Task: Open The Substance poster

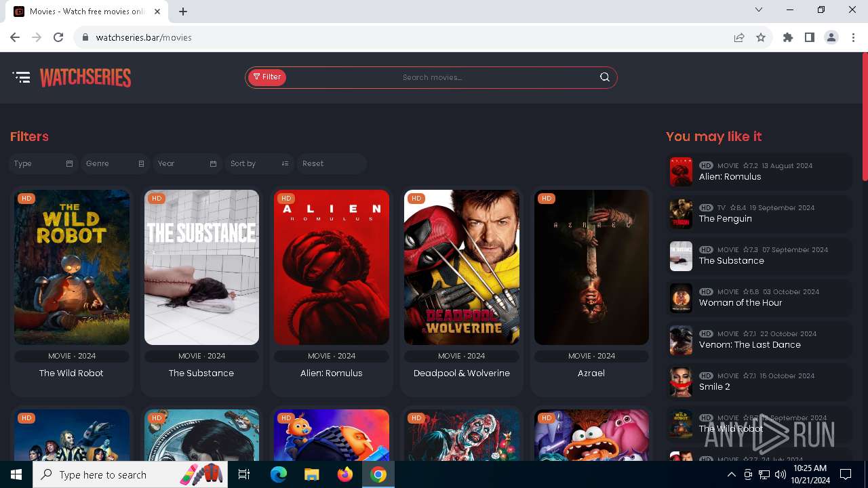Action: click(x=201, y=267)
